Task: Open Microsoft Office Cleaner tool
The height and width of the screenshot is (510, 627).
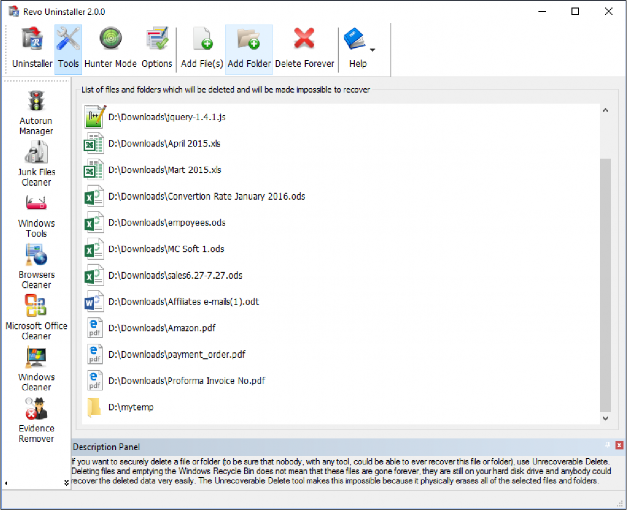Action: tap(36, 318)
